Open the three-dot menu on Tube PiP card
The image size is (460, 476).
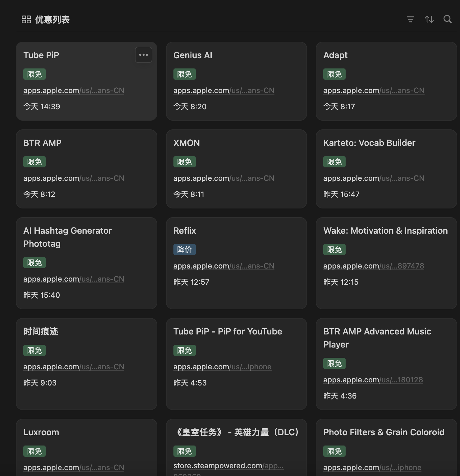tap(144, 55)
